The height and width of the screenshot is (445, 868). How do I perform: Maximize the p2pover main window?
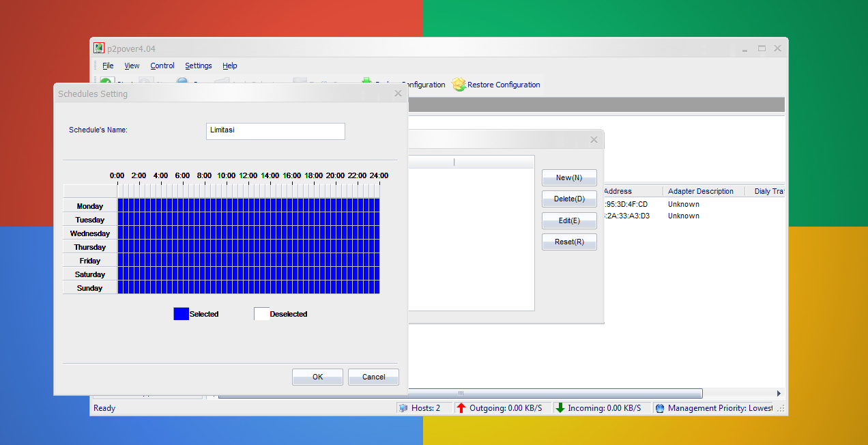762,48
